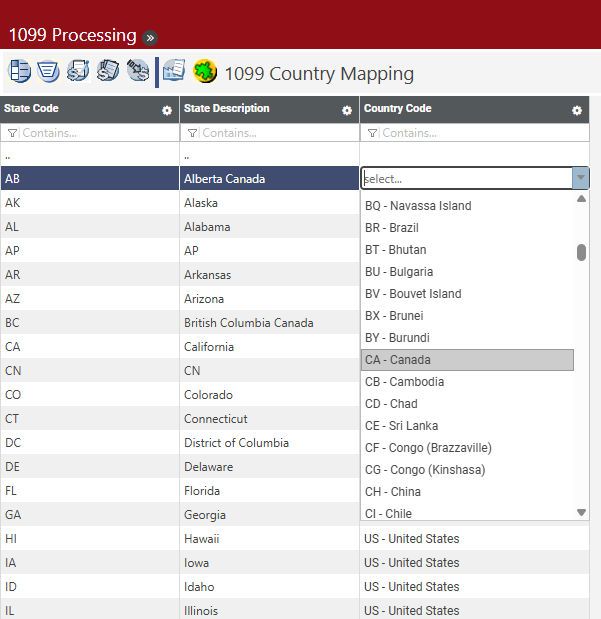Open Country Code column settings gear
Image resolution: width=601 pixels, height=619 pixels.
coord(577,110)
